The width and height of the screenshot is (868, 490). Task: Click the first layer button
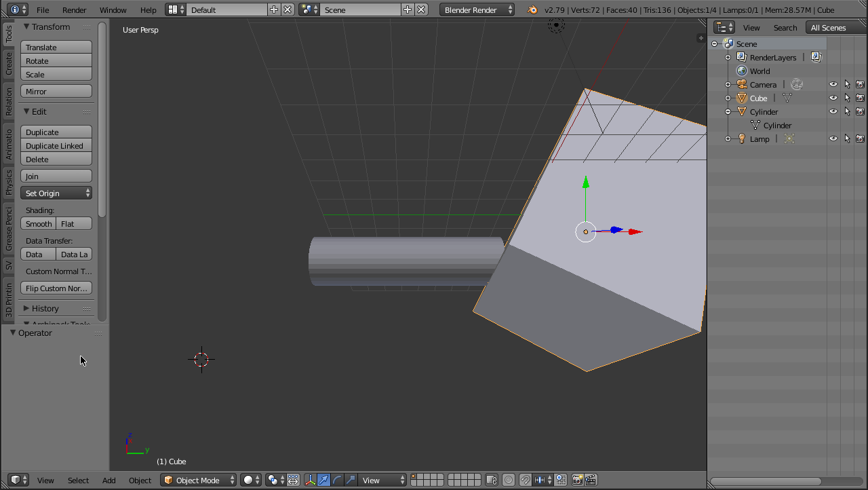pos(414,476)
